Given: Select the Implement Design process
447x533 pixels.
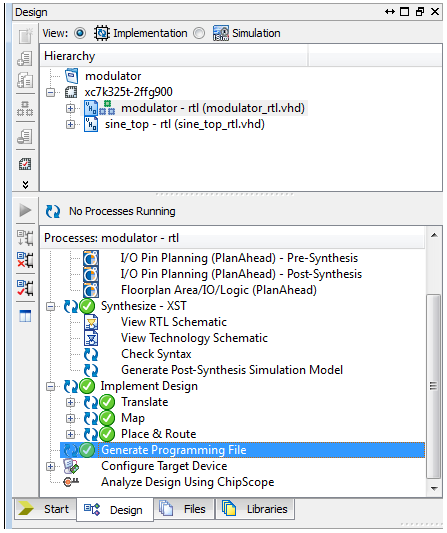Looking at the screenshot, I should pyautogui.click(x=149, y=386).
